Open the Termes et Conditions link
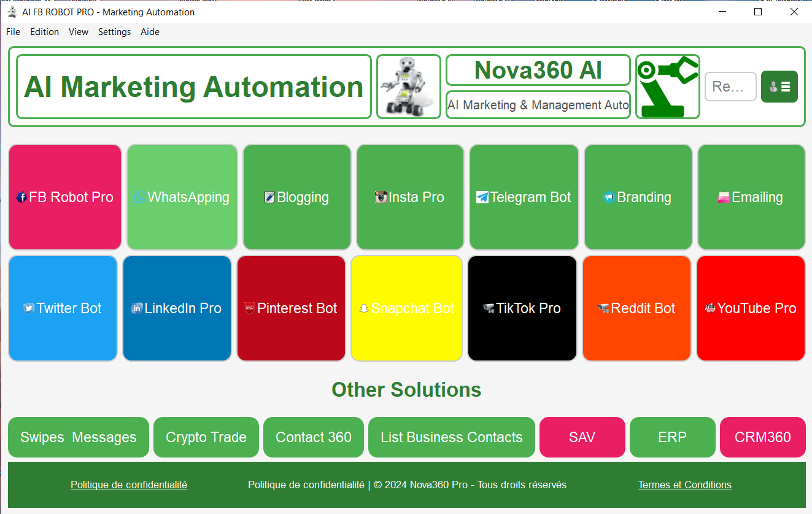This screenshot has height=514, width=812. coord(684,485)
